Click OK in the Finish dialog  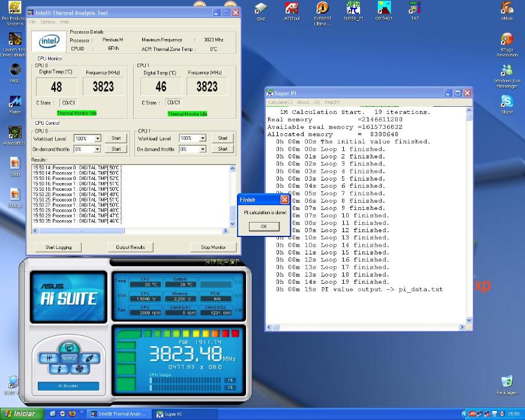point(264,226)
